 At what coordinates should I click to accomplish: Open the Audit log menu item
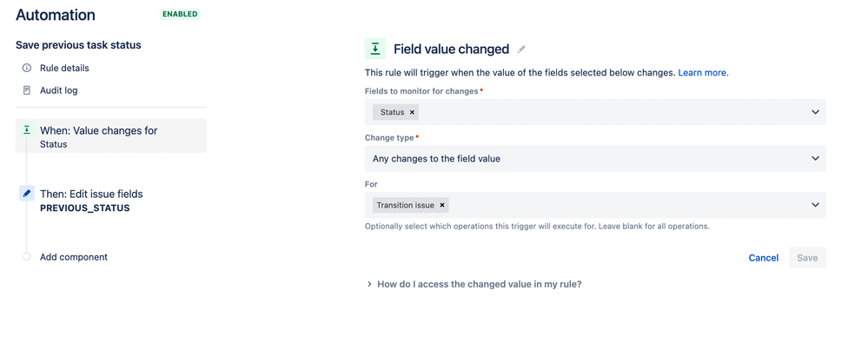[59, 90]
